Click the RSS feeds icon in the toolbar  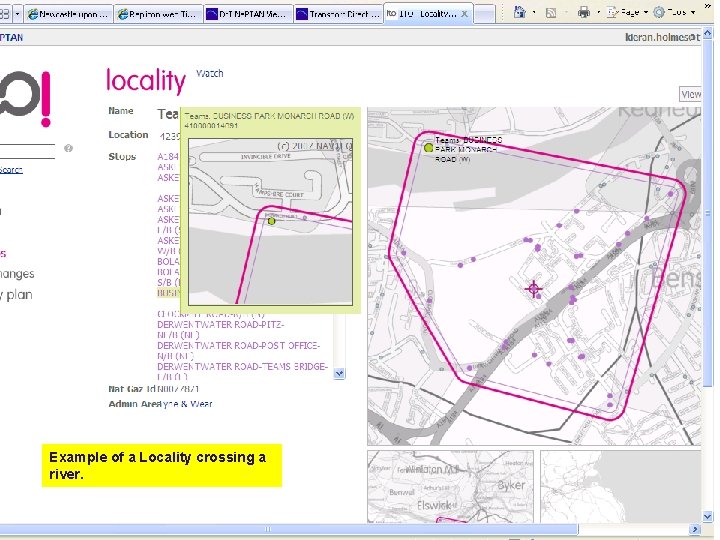tap(551, 12)
